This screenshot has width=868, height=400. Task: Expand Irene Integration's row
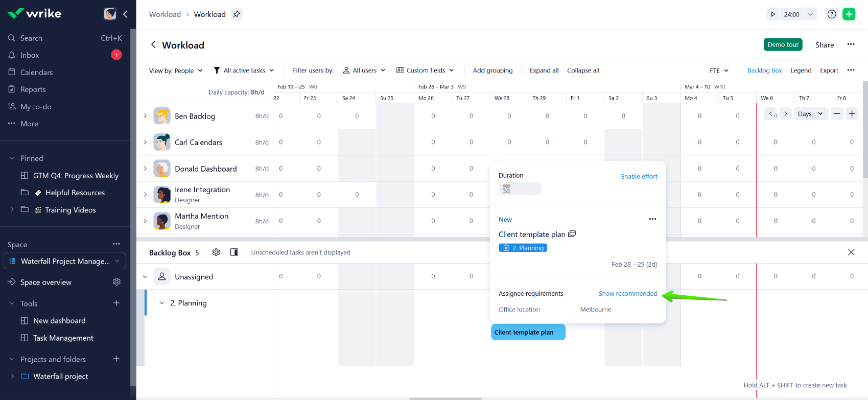click(x=145, y=195)
